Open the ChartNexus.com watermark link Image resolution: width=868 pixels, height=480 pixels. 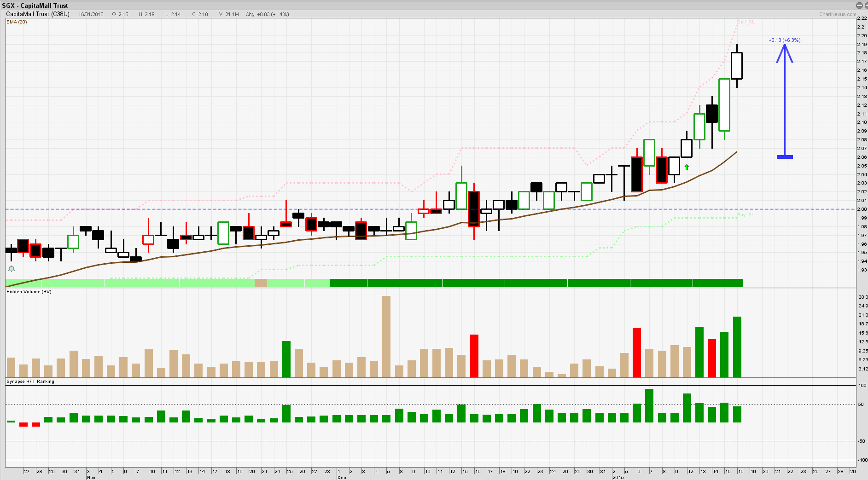837,14
